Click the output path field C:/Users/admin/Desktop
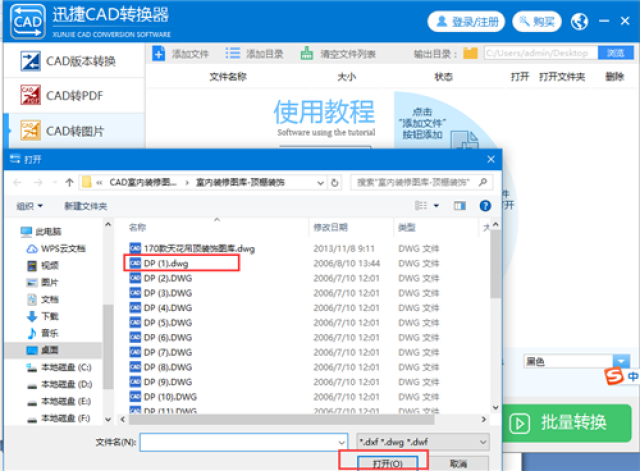This screenshot has width=640, height=471. tap(541, 53)
